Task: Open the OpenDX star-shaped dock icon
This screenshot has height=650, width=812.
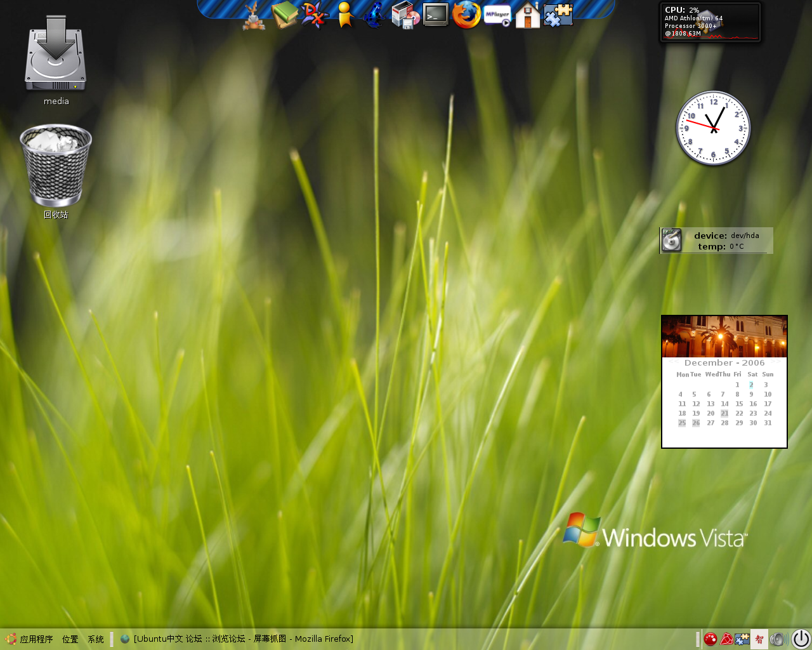Action: (315, 15)
